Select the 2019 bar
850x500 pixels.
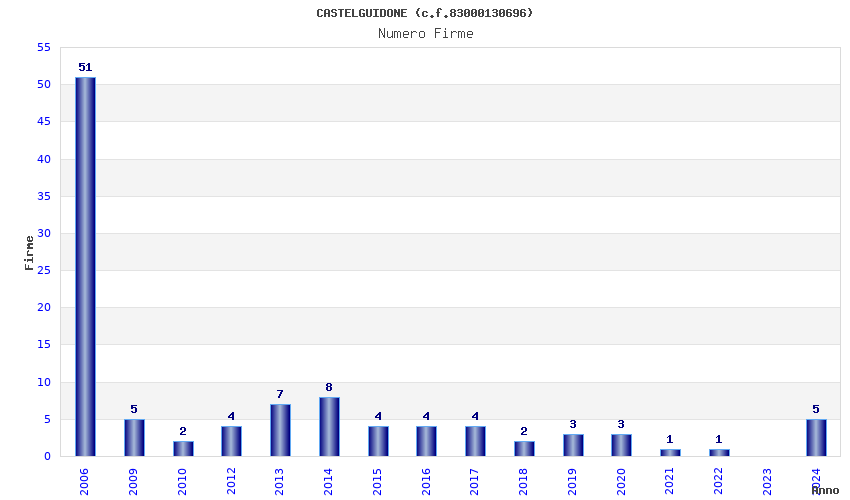(573, 445)
